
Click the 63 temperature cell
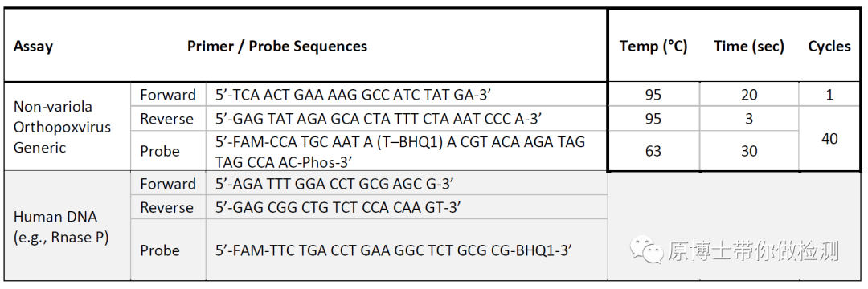coord(653,151)
